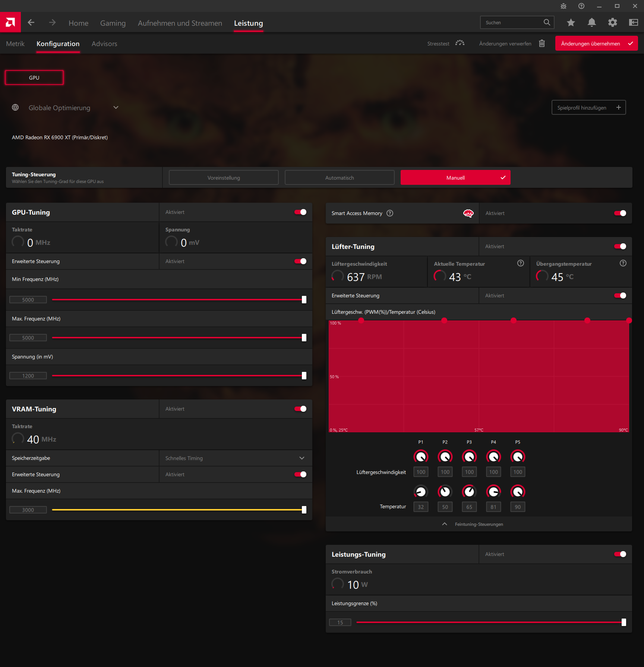Expand the Globale Optimierung dropdown

(x=116, y=108)
